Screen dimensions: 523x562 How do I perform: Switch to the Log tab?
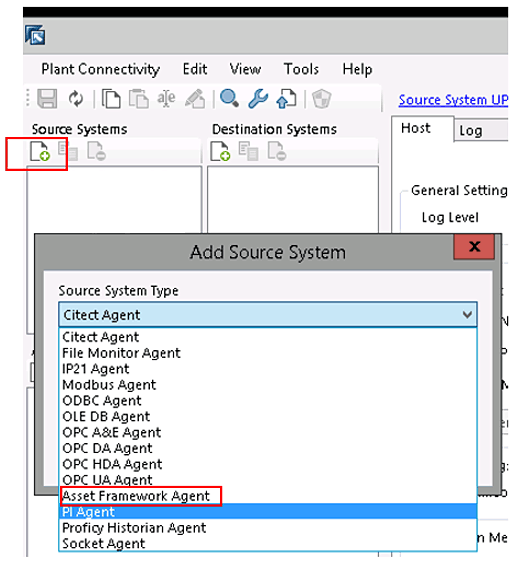[480, 130]
